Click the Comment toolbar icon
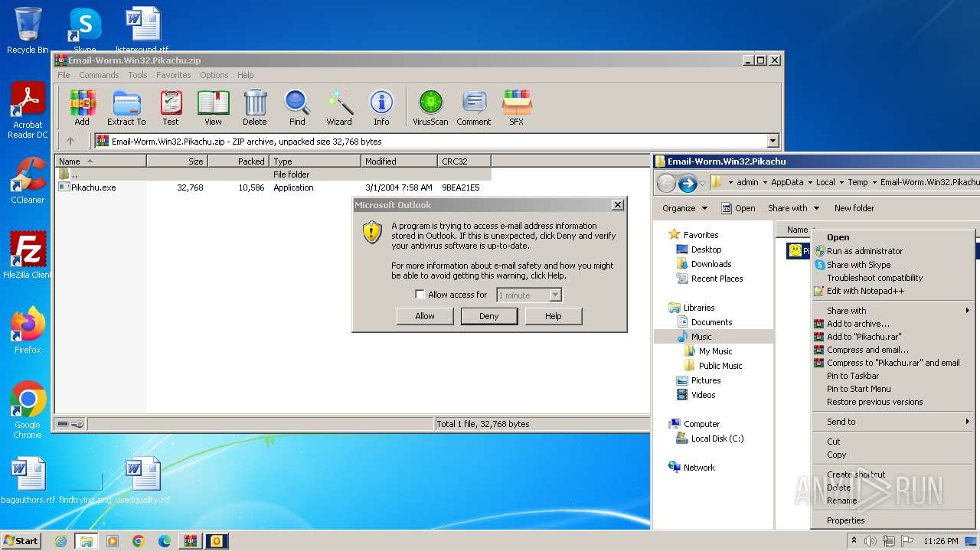The width and height of the screenshot is (980, 551). pyautogui.click(x=474, y=108)
